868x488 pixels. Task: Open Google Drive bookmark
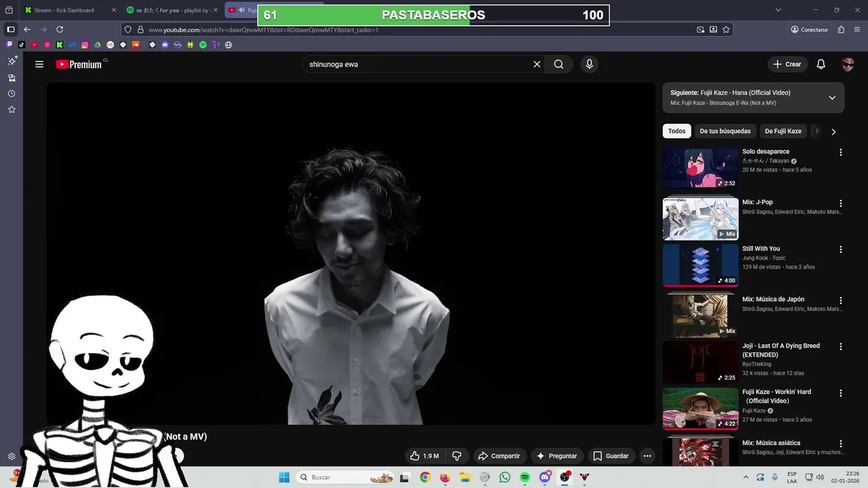click(x=98, y=45)
